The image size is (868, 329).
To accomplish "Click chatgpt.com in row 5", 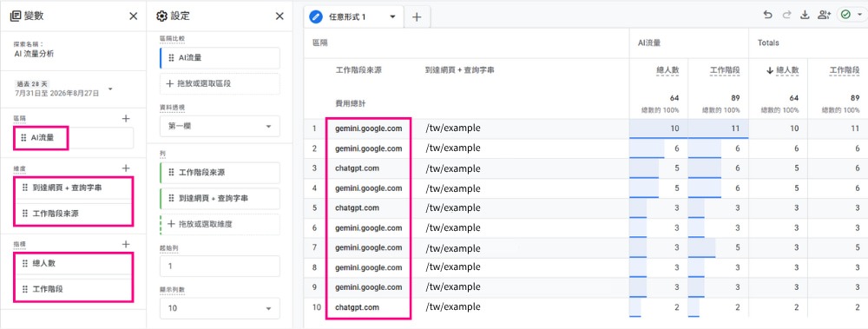I will click(x=357, y=207).
